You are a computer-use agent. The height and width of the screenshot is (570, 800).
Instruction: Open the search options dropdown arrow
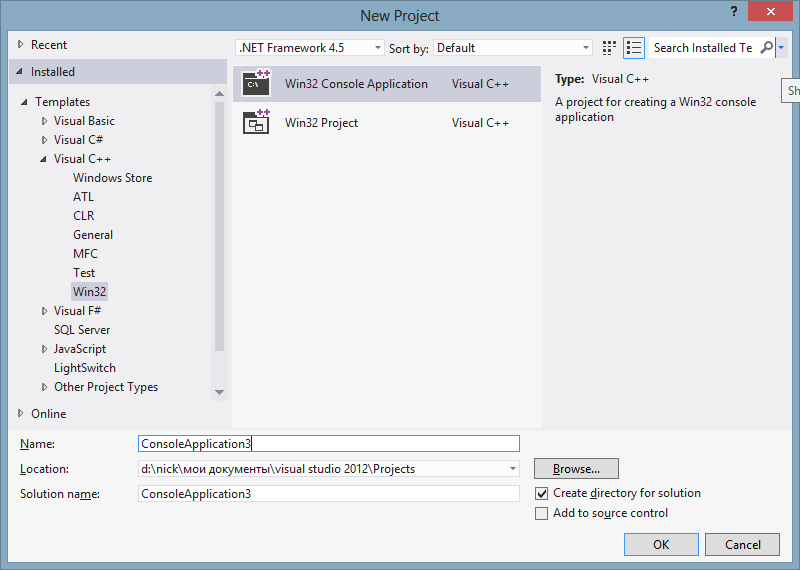(781, 48)
